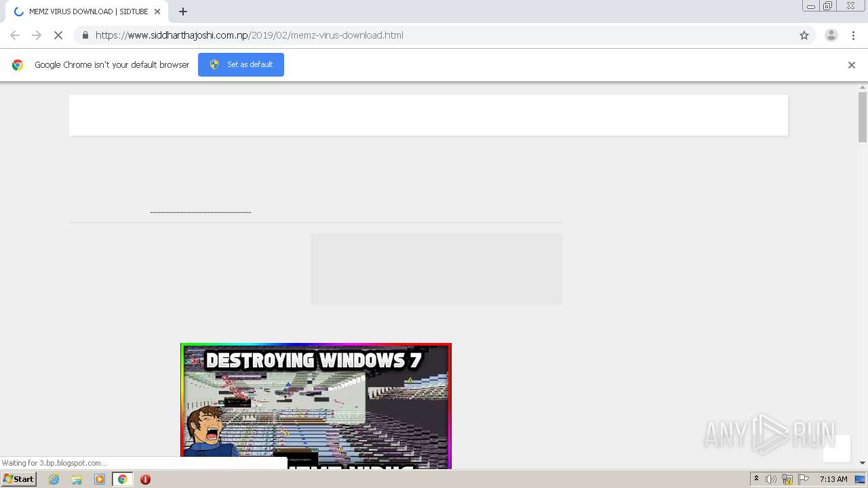The image size is (868, 488).
Task: Close the MEMZ VIRUS DOWNLOAD tab
Action: coord(157,12)
